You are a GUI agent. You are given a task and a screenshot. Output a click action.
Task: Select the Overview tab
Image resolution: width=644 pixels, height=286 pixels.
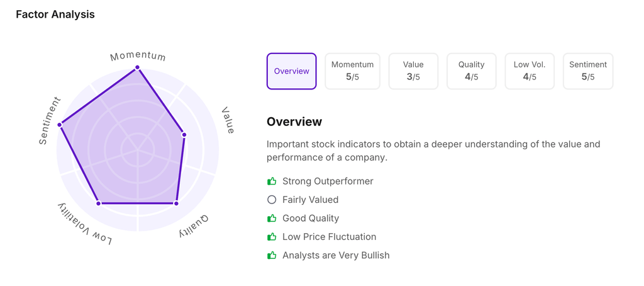[292, 71]
